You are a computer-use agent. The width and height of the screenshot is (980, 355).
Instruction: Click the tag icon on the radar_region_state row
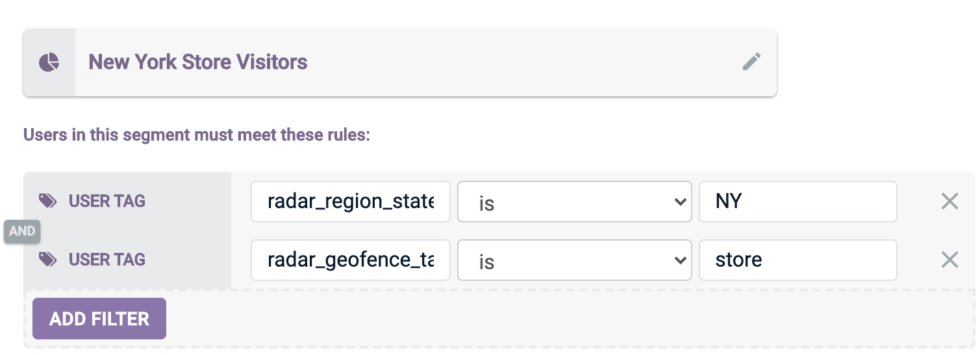[48, 202]
